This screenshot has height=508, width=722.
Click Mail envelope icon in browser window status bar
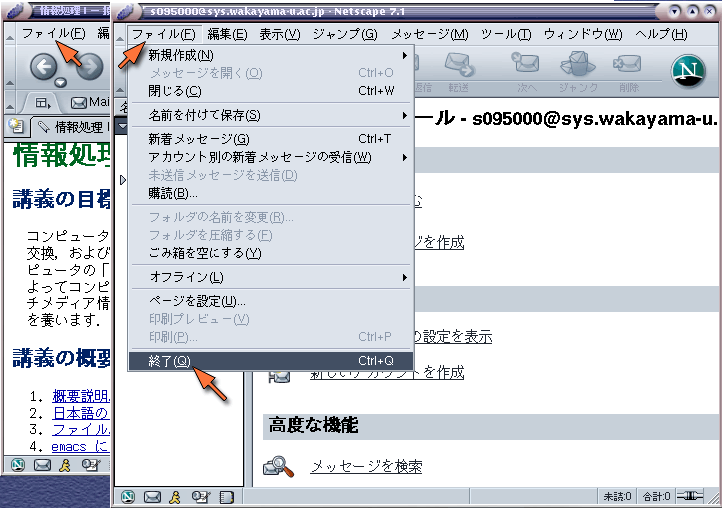click(x=42, y=465)
